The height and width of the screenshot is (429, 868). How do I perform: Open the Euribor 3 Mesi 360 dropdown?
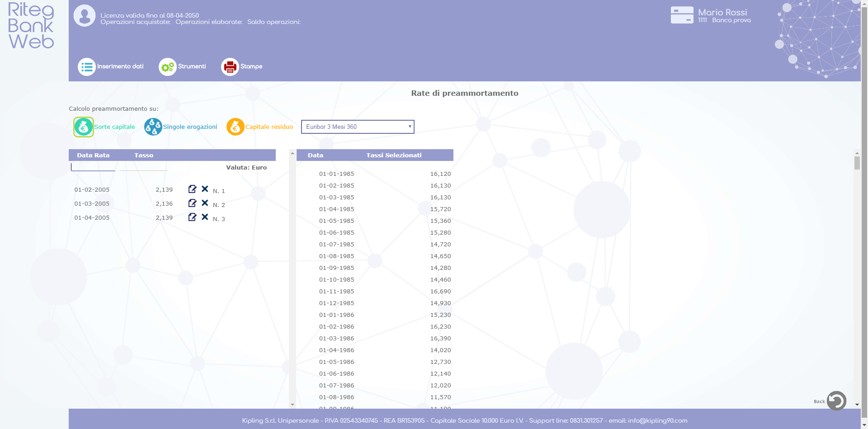click(358, 127)
